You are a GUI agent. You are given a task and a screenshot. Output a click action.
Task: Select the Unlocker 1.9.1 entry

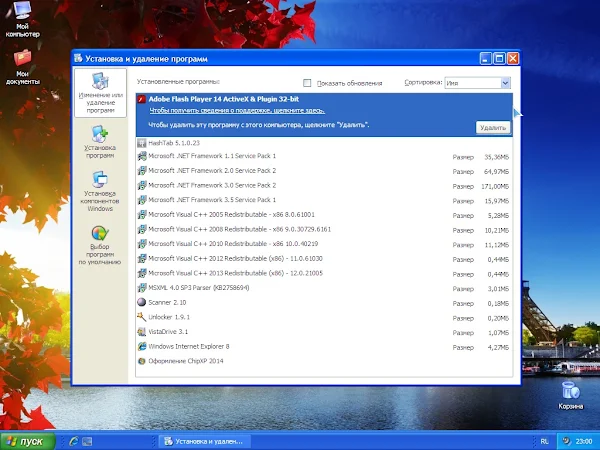point(324,317)
